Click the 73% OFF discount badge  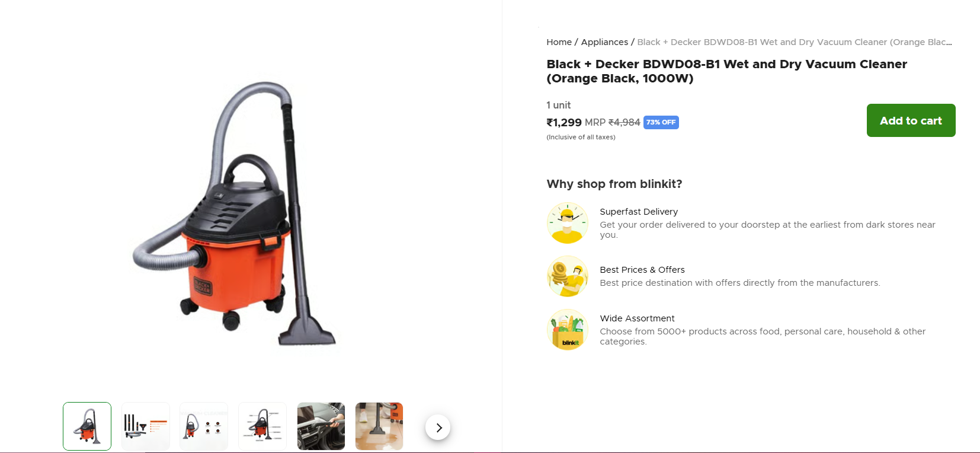(661, 122)
